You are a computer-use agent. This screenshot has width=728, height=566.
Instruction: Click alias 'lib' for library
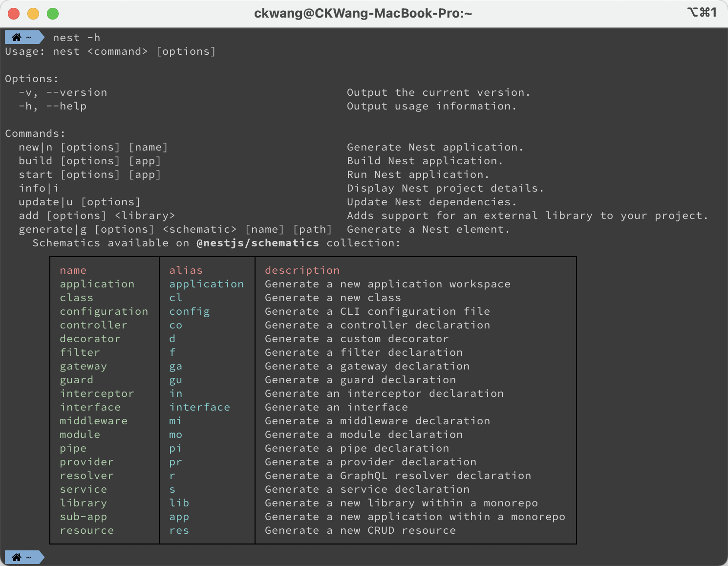point(179,503)
